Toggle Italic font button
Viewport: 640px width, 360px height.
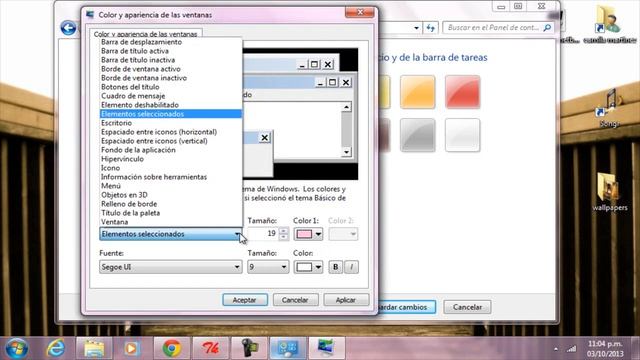click(x=351, y=267)
